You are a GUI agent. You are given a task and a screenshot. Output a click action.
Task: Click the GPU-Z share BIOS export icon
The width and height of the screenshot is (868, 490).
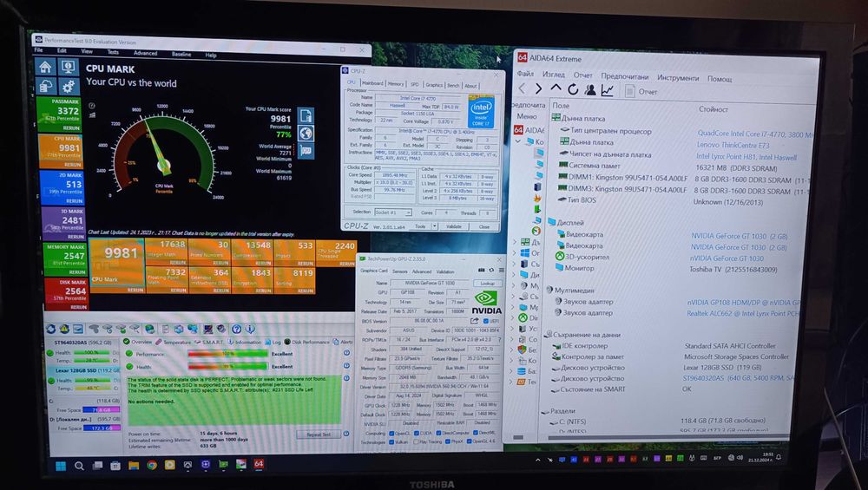475,321
